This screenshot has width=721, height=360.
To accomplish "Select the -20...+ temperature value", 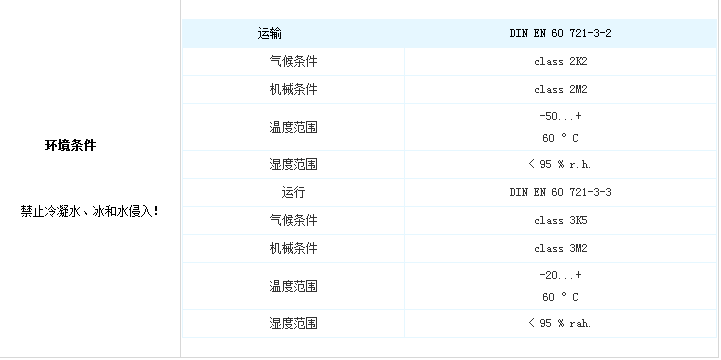I will tap(560, 275).
